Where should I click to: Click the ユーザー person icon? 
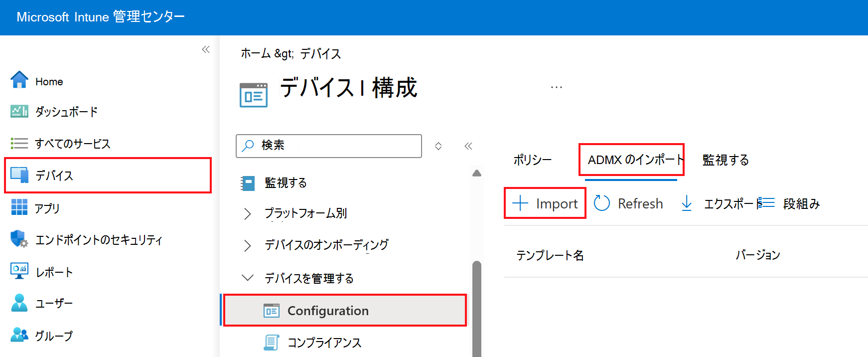coord(19,303)
